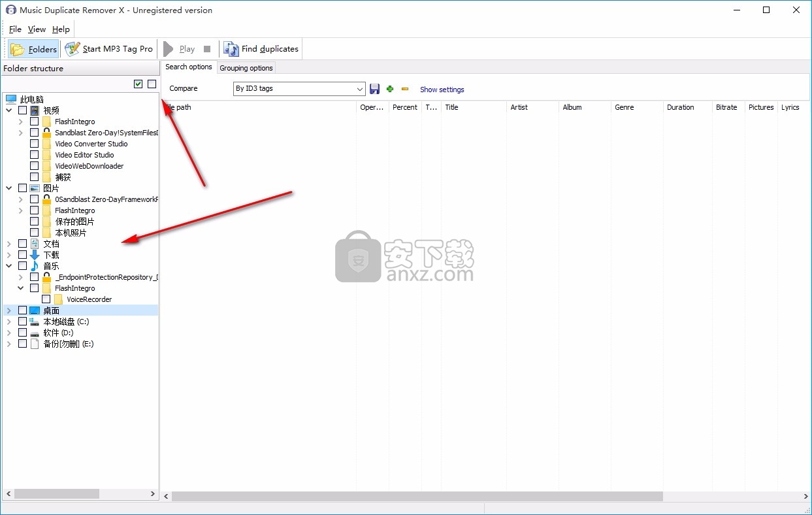The height and width of the screenshot is (515, 812).
Task: Expand the FlashIntegro node under 视频
Action: (x=21, y=122)
